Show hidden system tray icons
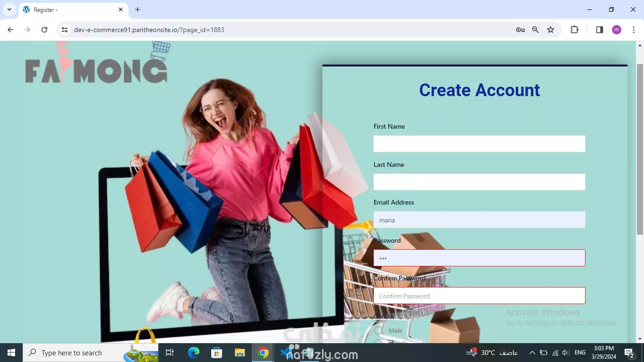Screen dimensions: 644x362 click(x=532, y=353)
